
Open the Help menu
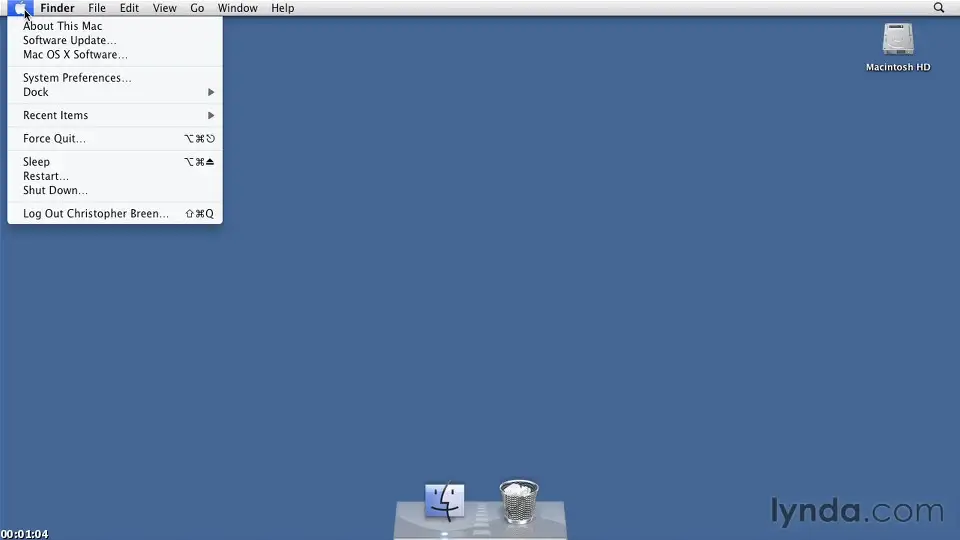point(283,8)
